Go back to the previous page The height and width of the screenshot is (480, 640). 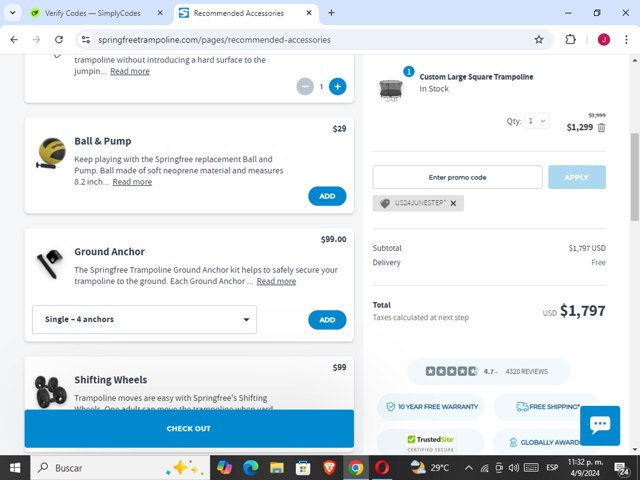pyautogui.click(x=14, y=40)
